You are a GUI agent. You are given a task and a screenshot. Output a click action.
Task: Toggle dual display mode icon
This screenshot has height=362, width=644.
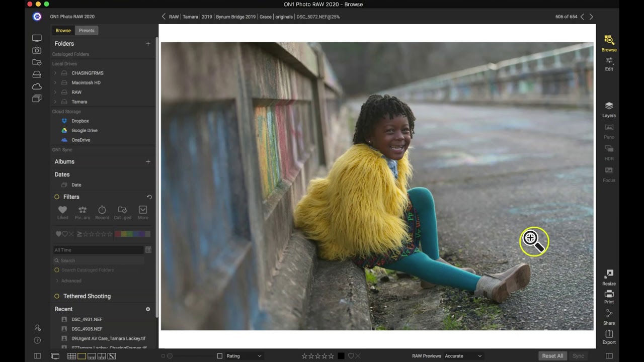tap(55, 356)
